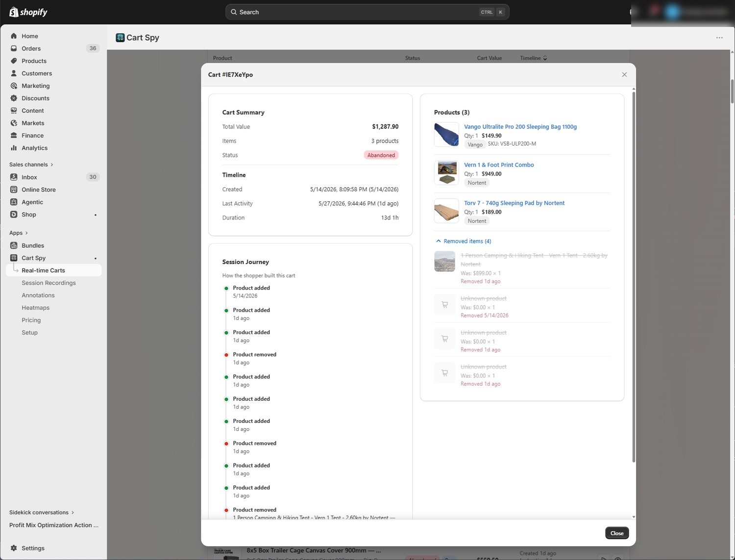Click the Abandoned status badge
This screenshot has width=735, height=560.
381,155
